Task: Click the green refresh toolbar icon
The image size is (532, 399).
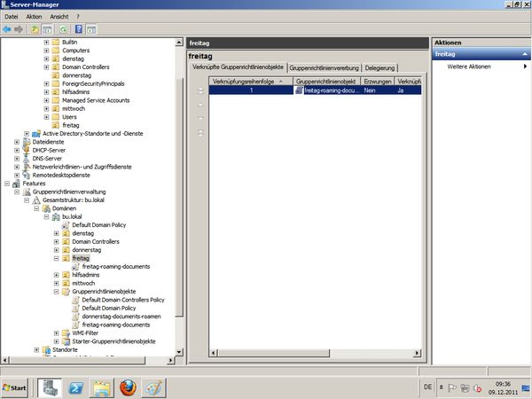Action: (63, 29)
